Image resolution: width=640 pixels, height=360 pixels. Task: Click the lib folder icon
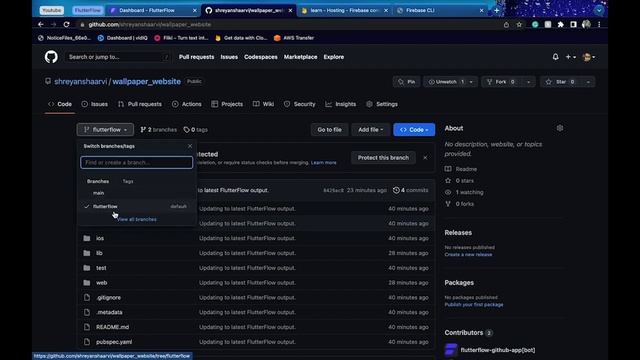(x=87, y=253)
